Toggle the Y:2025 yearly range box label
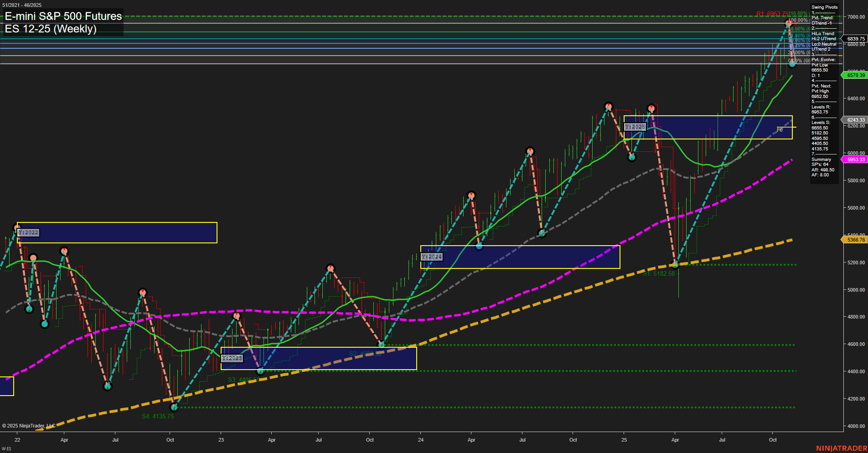Viewport: 868px width, 453px height. tap(635, 126)
